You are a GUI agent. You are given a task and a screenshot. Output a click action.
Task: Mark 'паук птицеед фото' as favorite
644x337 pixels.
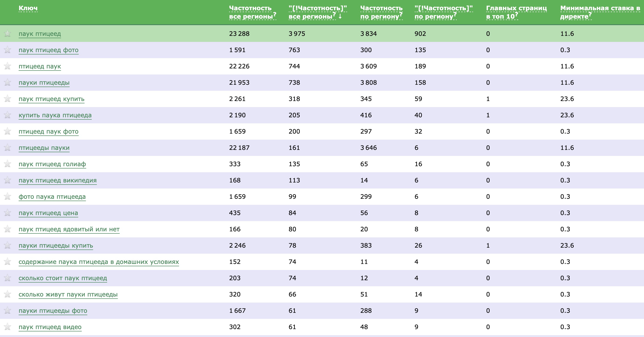[x=7, y=50]
